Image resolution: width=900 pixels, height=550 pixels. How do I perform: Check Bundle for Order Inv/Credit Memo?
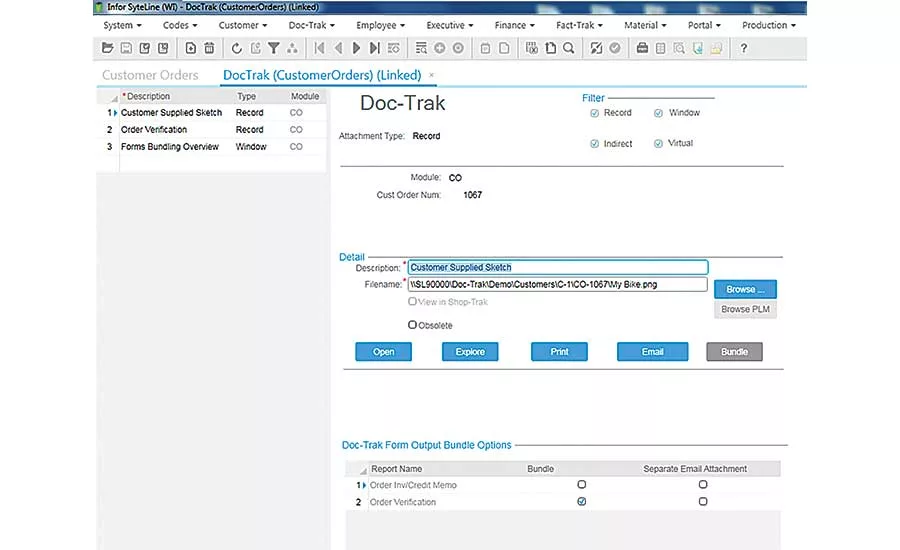[x=581, y=485]
